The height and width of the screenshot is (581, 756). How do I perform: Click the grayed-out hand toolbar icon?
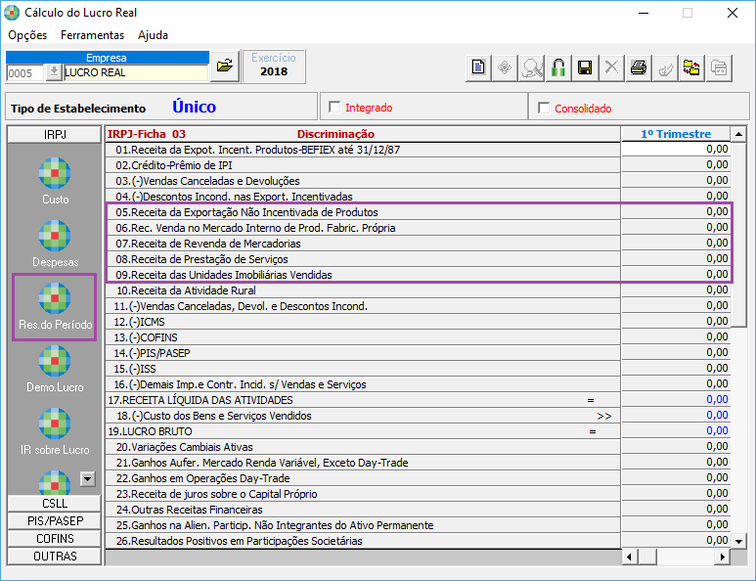coord(665,67)
